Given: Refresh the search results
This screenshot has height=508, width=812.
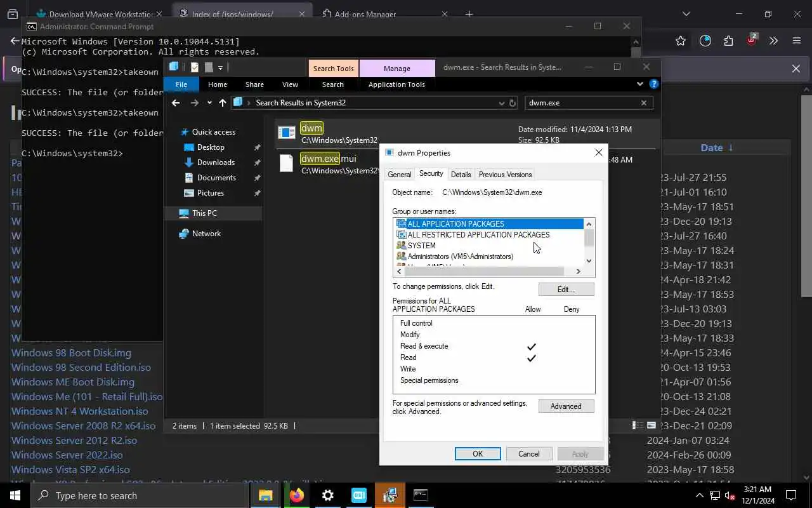Looking at the screenshot, I should pos(513,103).
